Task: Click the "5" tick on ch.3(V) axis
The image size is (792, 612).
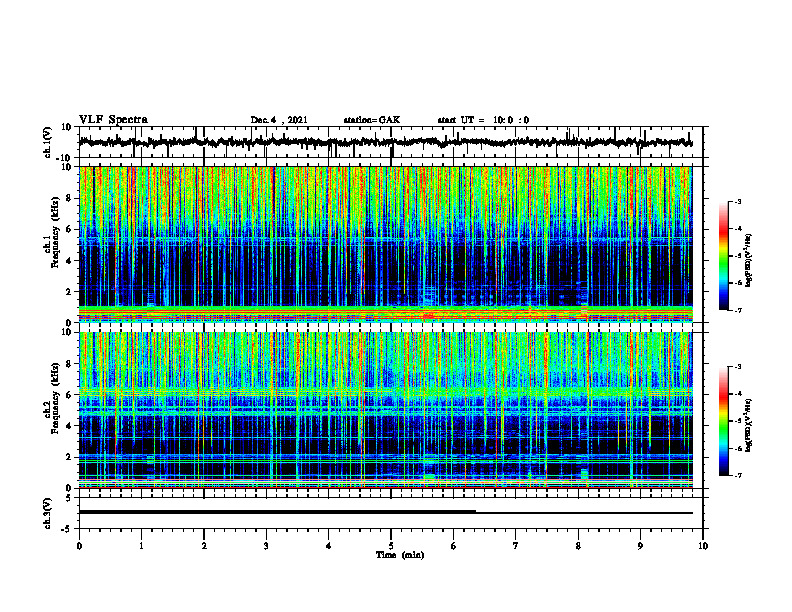Action: tap(69, 498)
